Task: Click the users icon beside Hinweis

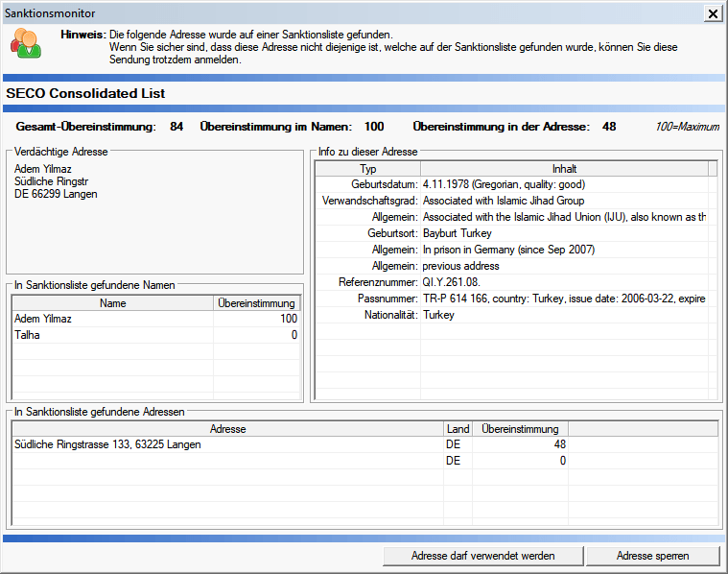Action: point(26,43)
